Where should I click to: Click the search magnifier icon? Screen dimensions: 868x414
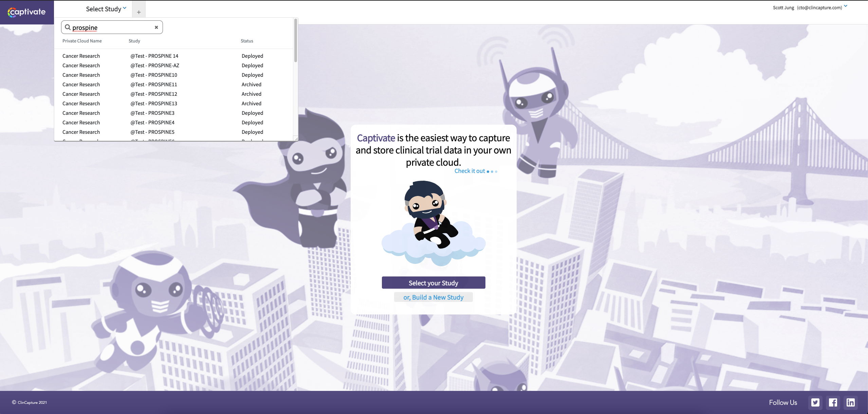68,27
